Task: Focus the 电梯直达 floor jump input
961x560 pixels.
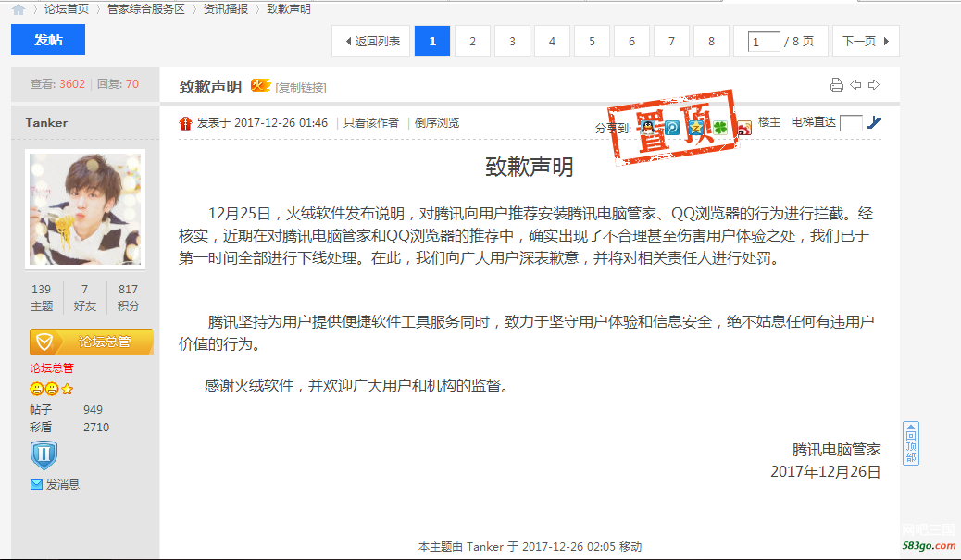Action: click(x=851, y=123)
